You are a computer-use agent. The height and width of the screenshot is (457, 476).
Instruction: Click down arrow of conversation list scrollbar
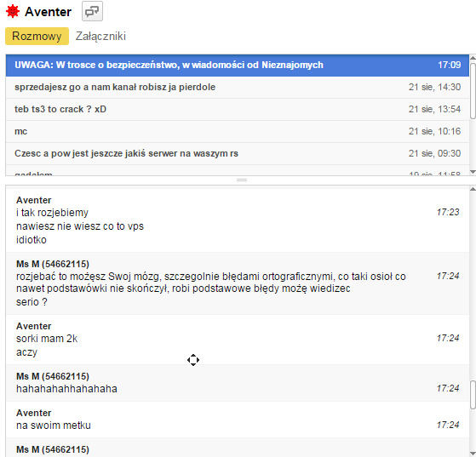[x=473, y=172]
